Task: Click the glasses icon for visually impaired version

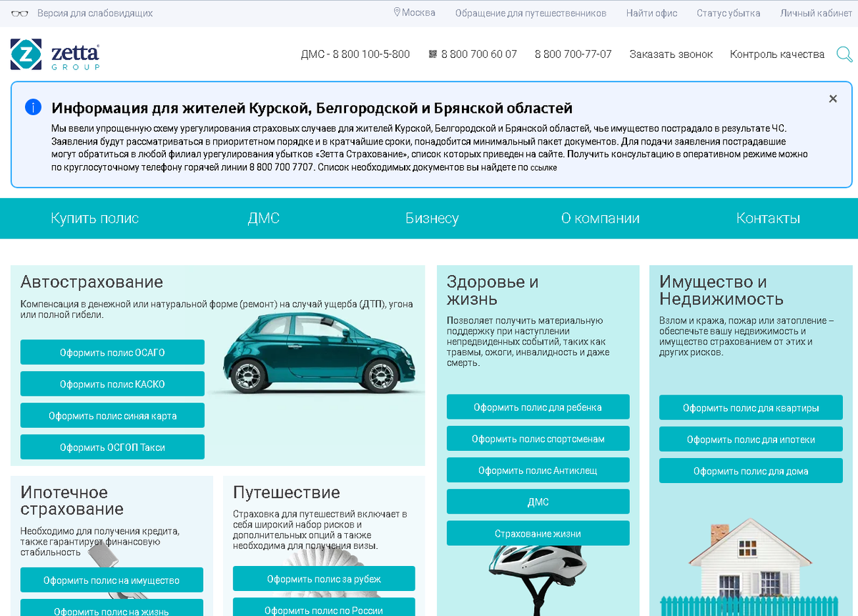Action: coord(20,13)
